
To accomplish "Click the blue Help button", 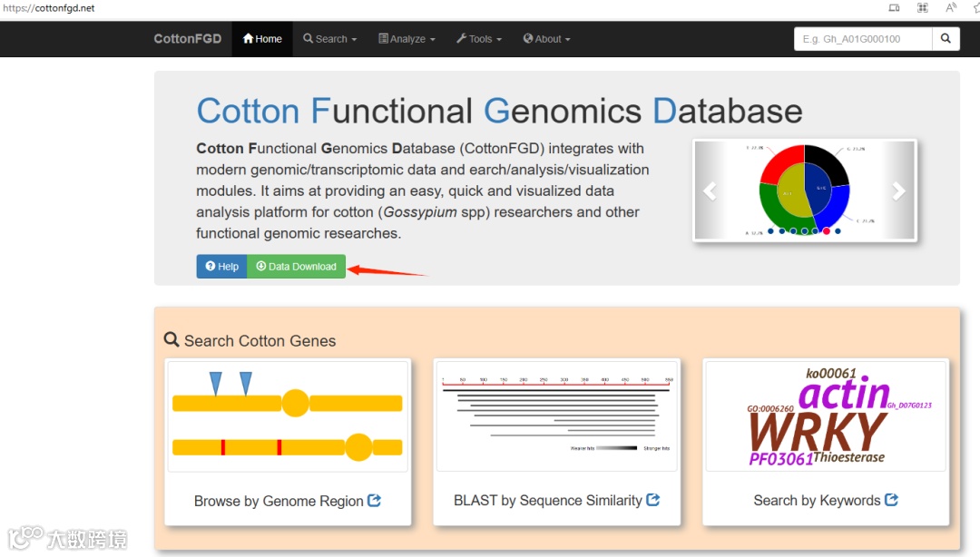I will point(221,267).
